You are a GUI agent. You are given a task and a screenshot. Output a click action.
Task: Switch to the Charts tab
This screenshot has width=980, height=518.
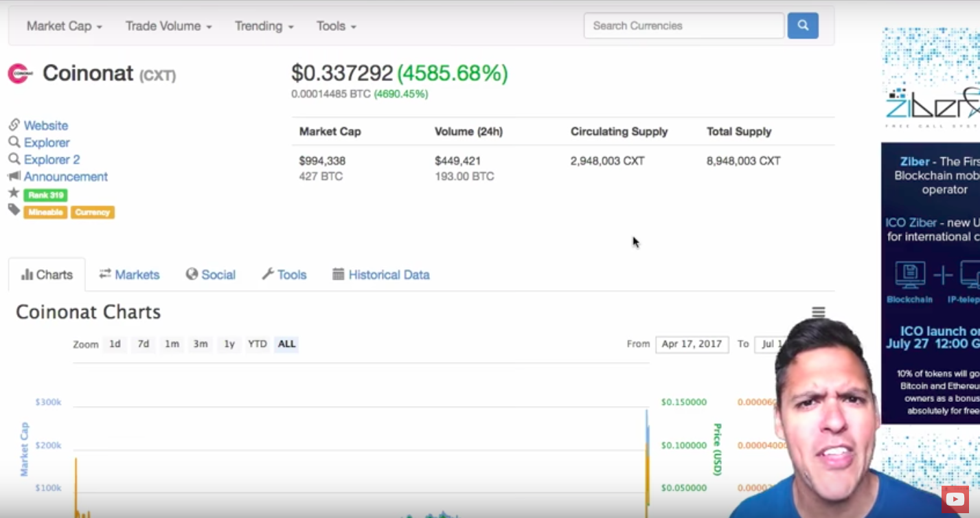(x=47, y=275)
